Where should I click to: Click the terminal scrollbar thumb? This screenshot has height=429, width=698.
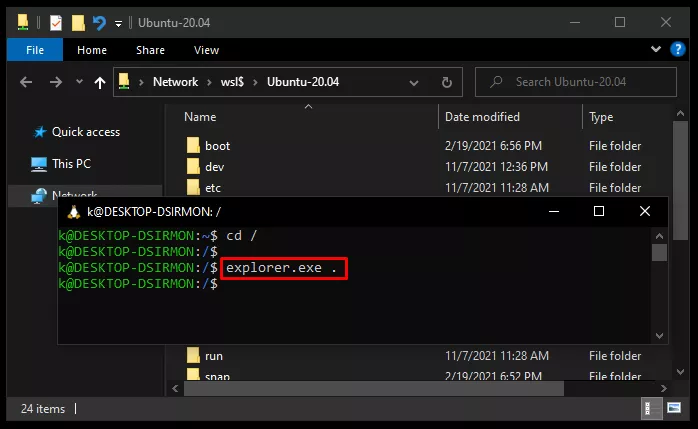tap(659, 252)
